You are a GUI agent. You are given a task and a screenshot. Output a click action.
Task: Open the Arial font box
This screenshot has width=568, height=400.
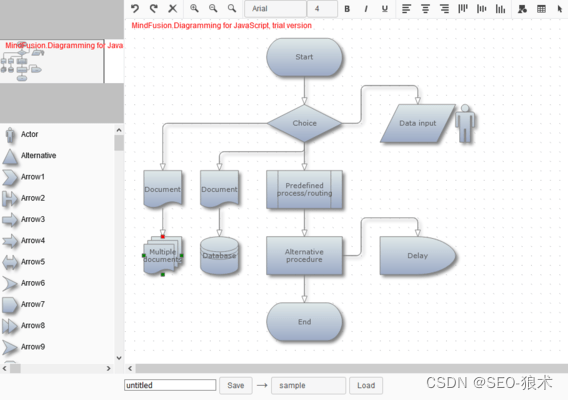pyautogui.click(x=275, y=9)
